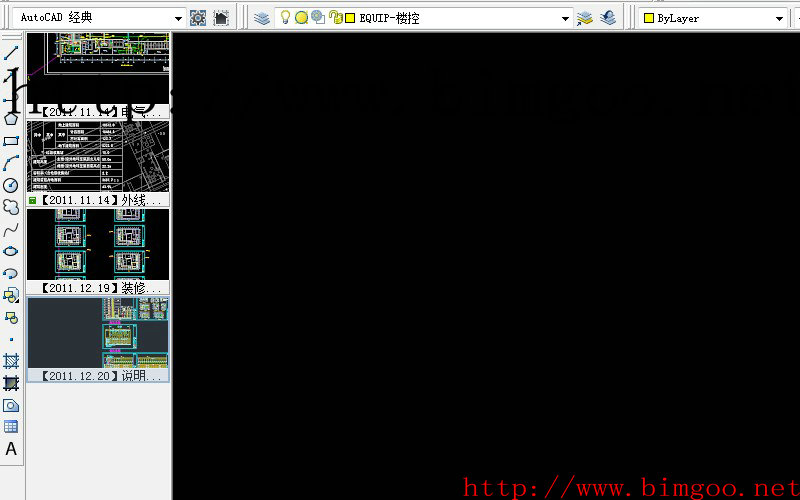
Task: Expand the EQUIP-楼控 layer dropdown
Action: click(x=565, y=18)
